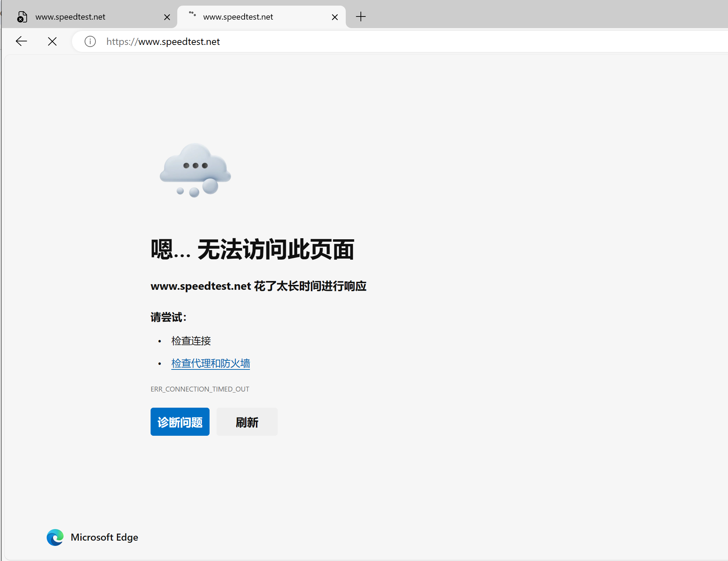Screen dimensions: 728x561
Task: Click the 无法访问此页面 heading
Action: pyautogui.click(x=276, y=250)
